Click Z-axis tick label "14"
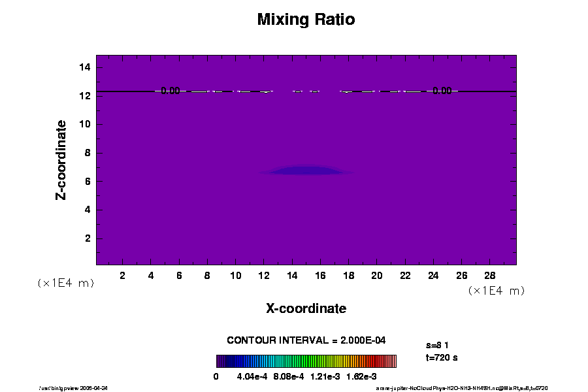Viewport: 588px width, 392px height. (85, 67)
